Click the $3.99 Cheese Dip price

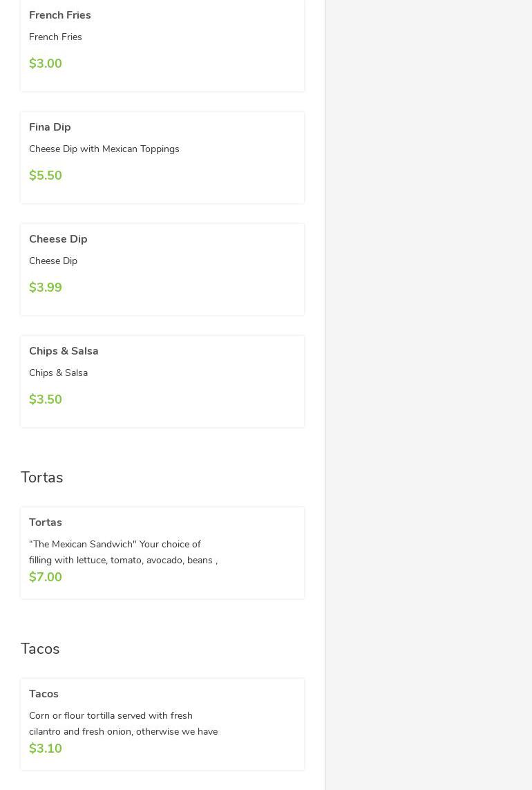pyautogui.click(x=46, y=288)
